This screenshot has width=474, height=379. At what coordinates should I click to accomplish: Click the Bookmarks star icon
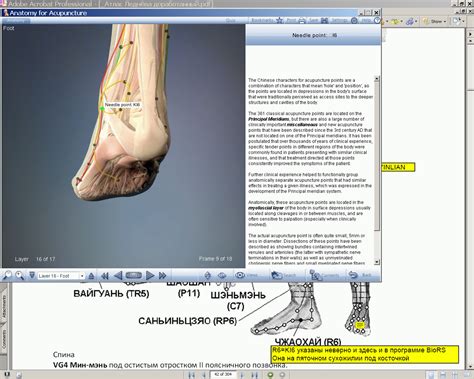coord(280,20)
